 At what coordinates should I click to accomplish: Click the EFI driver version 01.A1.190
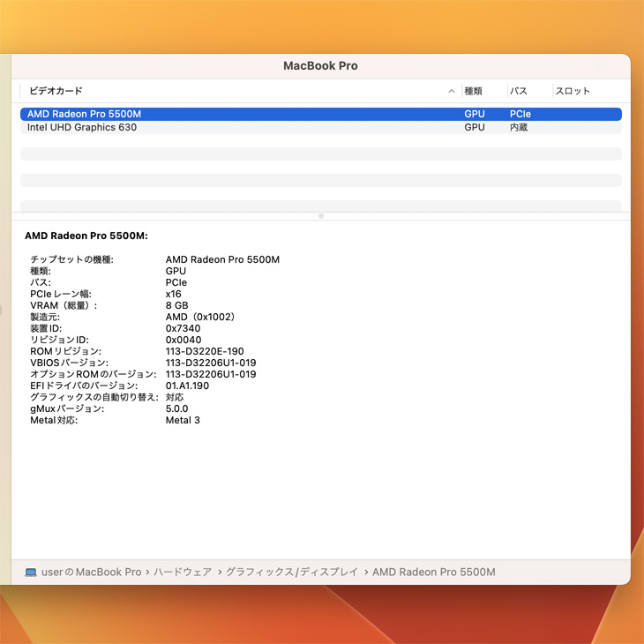pos(187,386)
